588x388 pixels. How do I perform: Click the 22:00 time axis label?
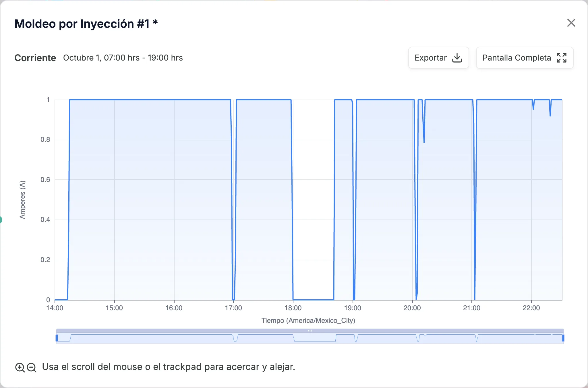pos(531,308)
